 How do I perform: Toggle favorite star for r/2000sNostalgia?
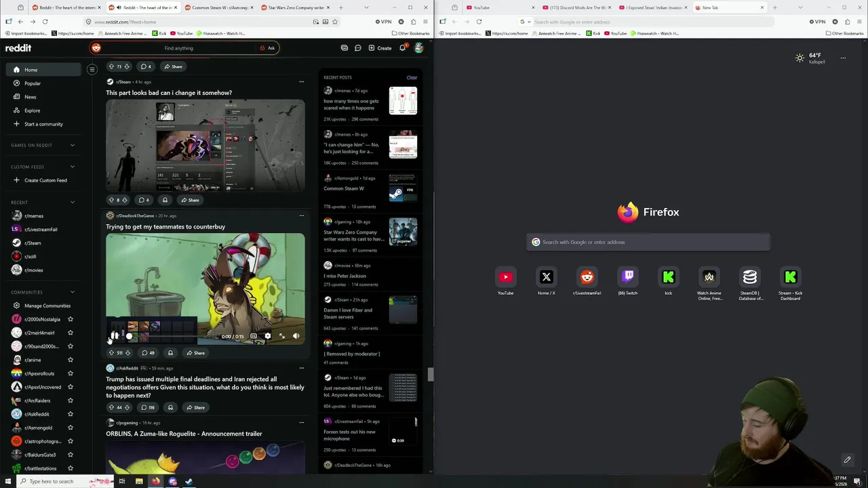click(71, 319)
